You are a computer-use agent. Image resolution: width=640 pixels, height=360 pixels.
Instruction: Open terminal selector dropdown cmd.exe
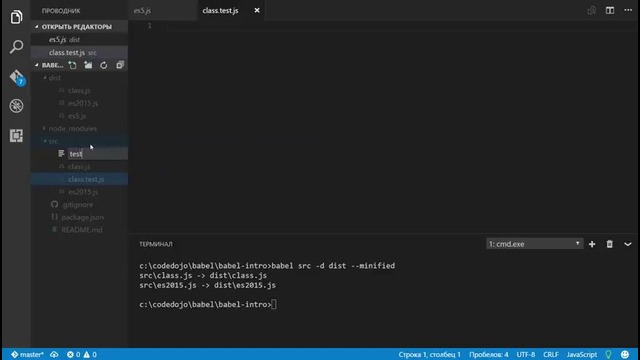(534, 244)
